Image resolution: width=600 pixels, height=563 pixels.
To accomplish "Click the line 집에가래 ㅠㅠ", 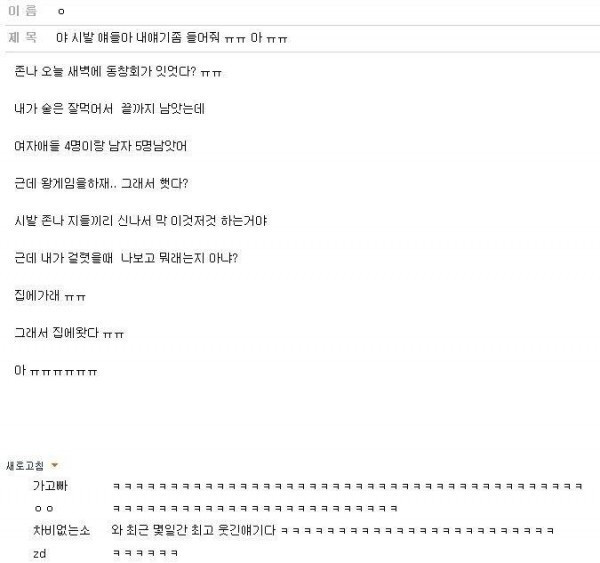I will point(50,295).
